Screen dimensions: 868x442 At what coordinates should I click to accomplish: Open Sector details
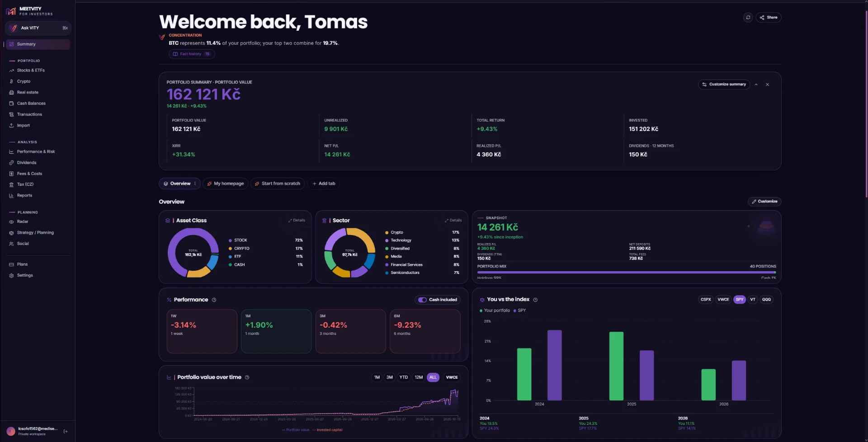tap(453, 221)
